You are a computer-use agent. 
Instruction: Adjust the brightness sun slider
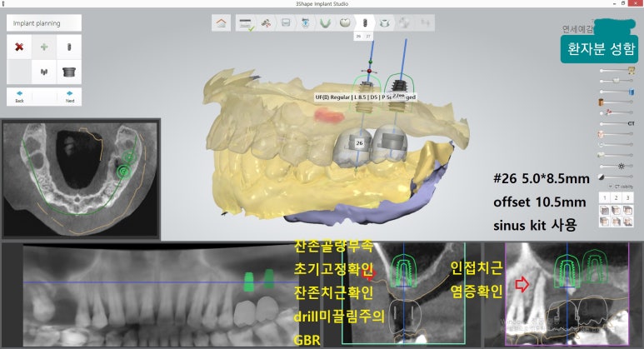(620, 165)
